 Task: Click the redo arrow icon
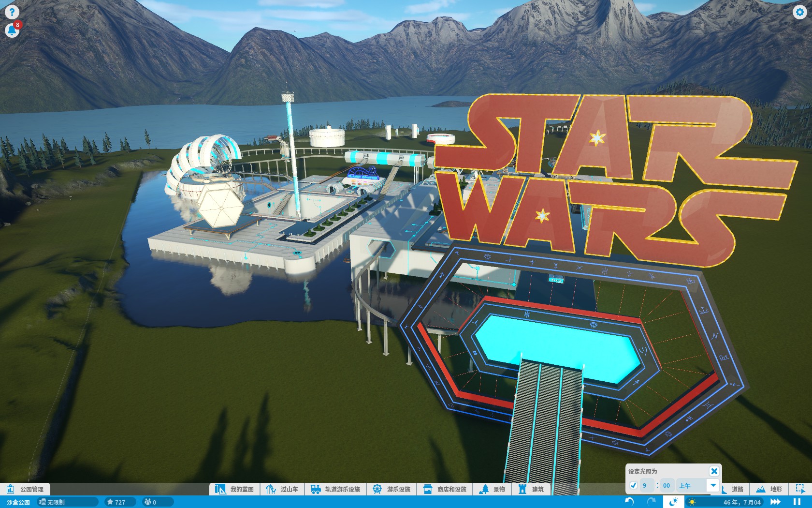point(651,502)
